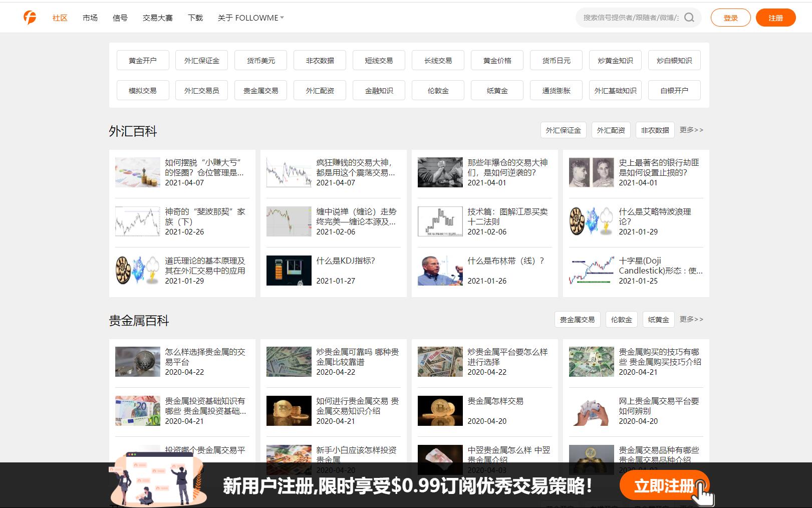Image resolution: width=812 pixels, height=508 pixels.
Task: Click the FOLLOWME logo icon
Action: click(30, 18)
